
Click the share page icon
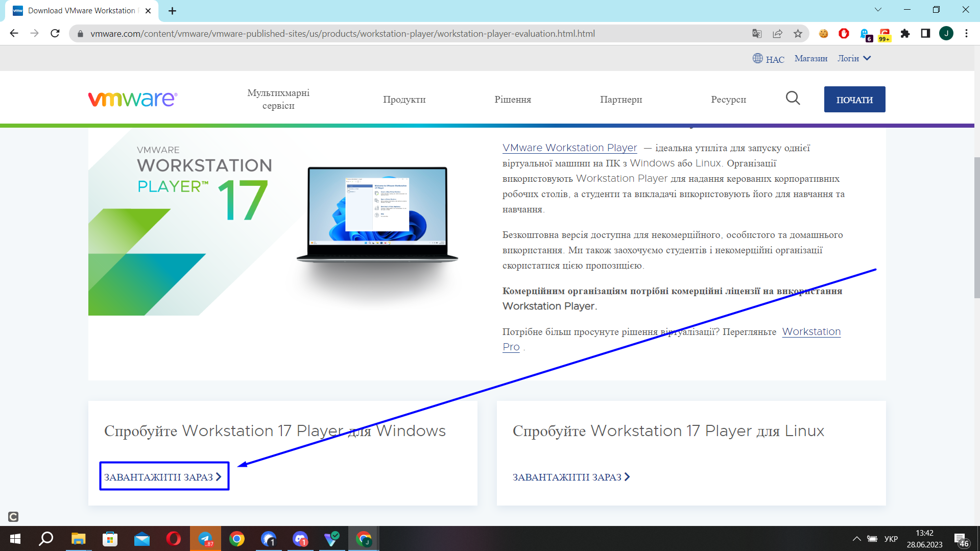[x=777, y=34]
